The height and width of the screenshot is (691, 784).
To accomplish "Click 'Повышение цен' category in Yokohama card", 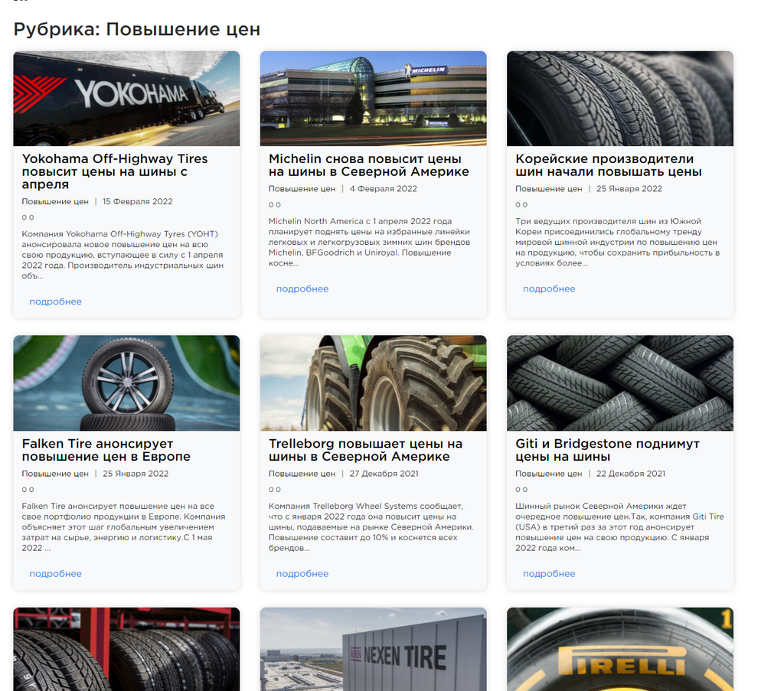I will click(x=55, y=201).
